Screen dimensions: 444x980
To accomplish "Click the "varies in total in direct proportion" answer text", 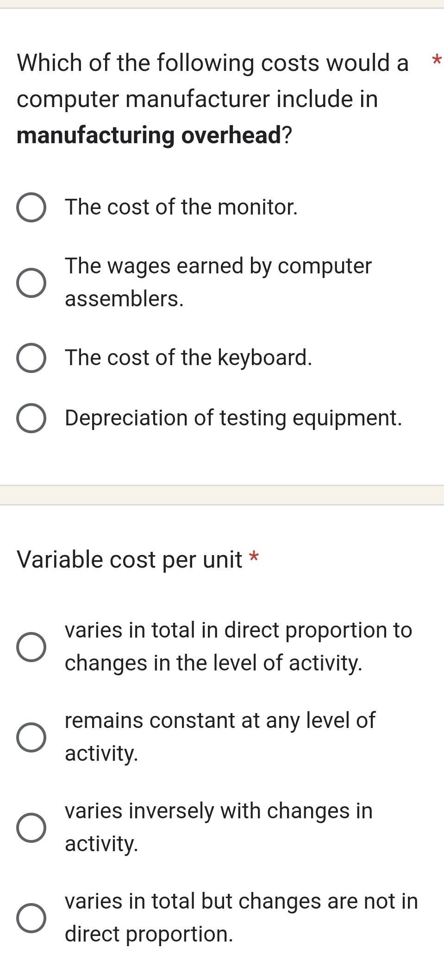I will [238, 646].
